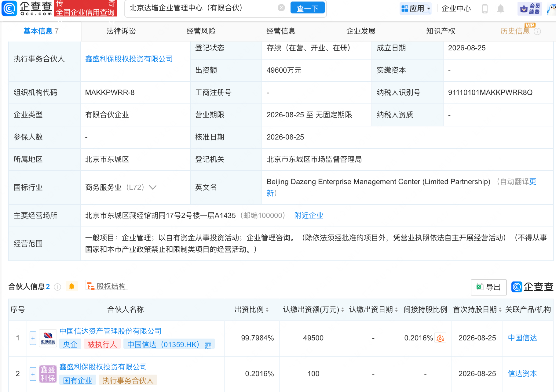Open the 应用 dropdown menu

416,9
